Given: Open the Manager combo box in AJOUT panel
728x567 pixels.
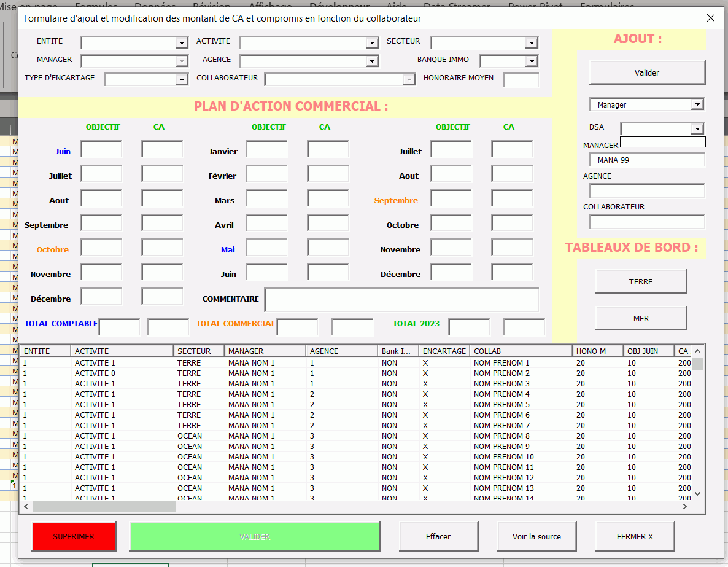Looking at the screenshot, I should 697,105.
